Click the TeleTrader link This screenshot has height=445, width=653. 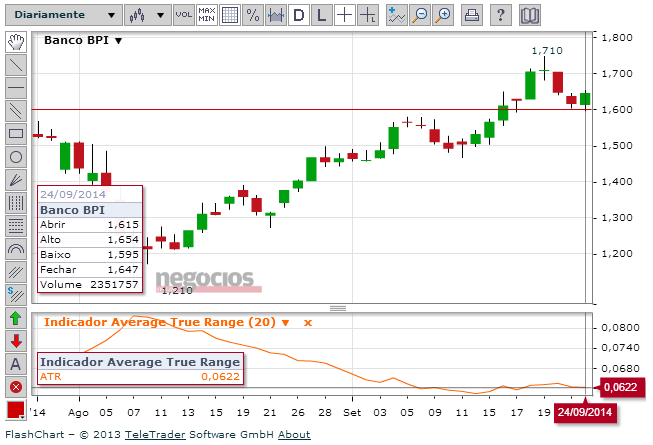coord(155,435)
